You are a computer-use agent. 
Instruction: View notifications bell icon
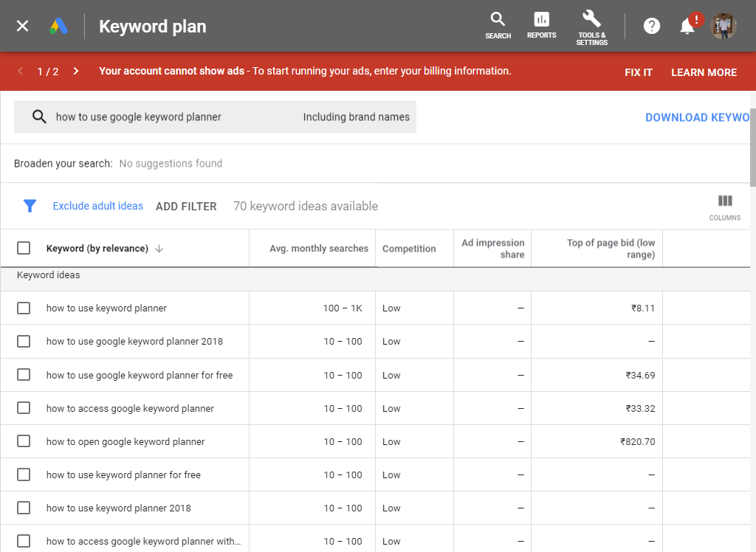coord(687,27)
